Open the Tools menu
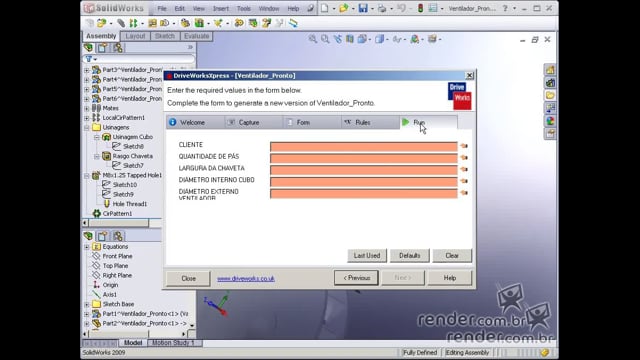Viewport: 640px width, 360px height. coord(244,8)
